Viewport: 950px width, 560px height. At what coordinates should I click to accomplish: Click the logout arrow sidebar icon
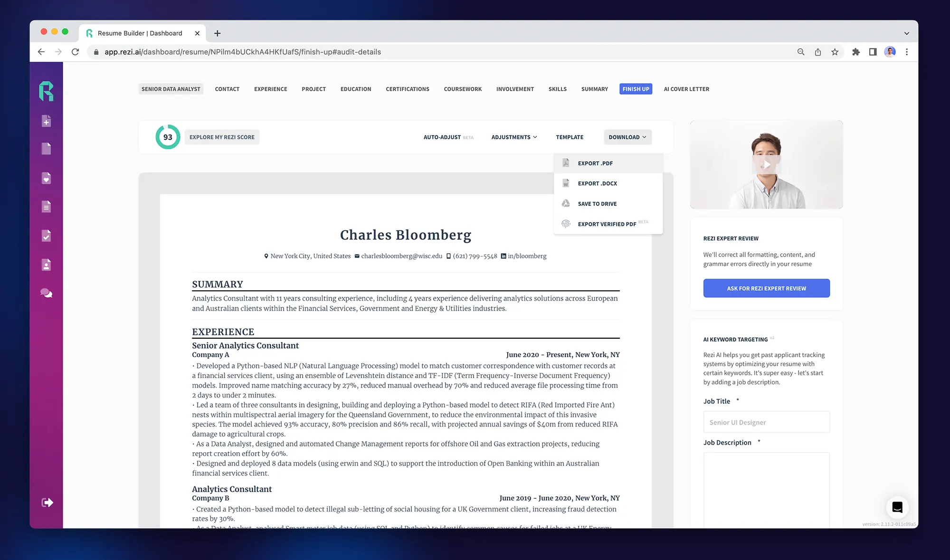[x=47, y=503]
